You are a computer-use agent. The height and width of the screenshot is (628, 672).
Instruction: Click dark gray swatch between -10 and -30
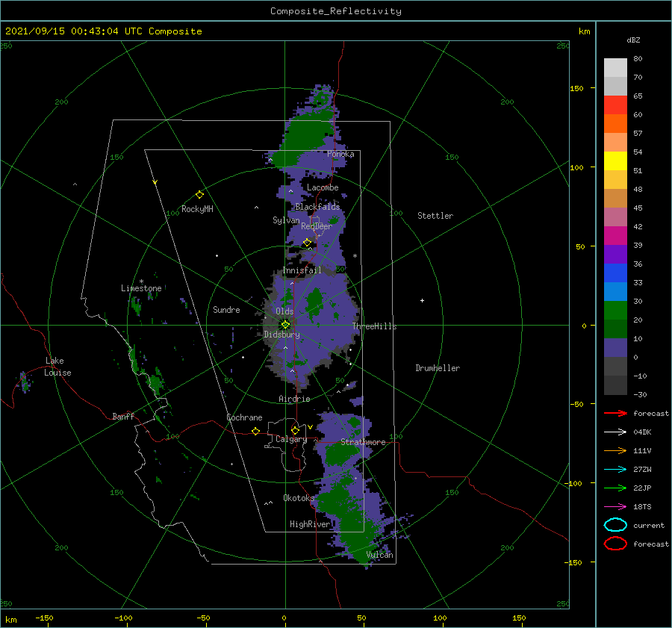(x=615, y=385)
